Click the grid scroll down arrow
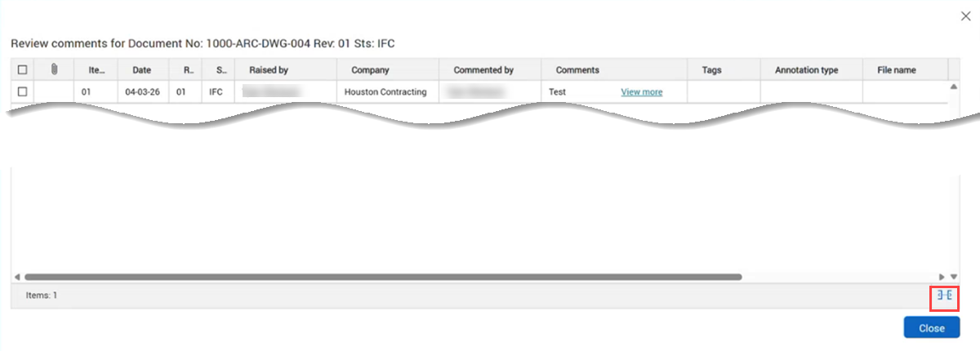The width and height of the screenshot is (980, 351). (x=953, y=277)
